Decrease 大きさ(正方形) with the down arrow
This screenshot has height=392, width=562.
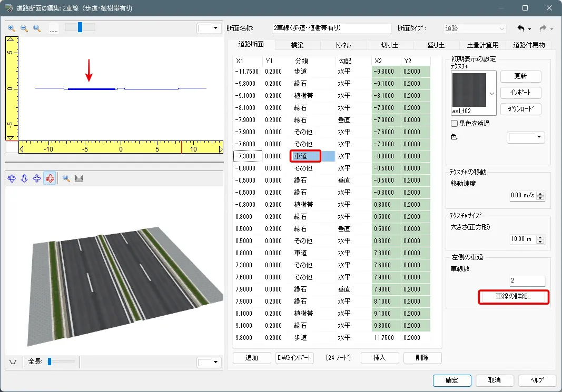(x=540, y=242)
